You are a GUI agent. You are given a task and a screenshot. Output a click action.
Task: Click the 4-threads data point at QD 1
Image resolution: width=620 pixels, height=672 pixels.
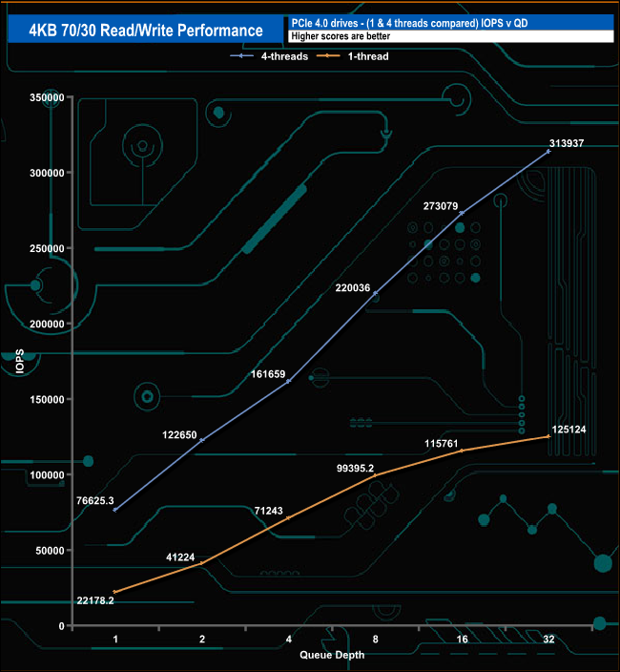(x=115, y=510)
